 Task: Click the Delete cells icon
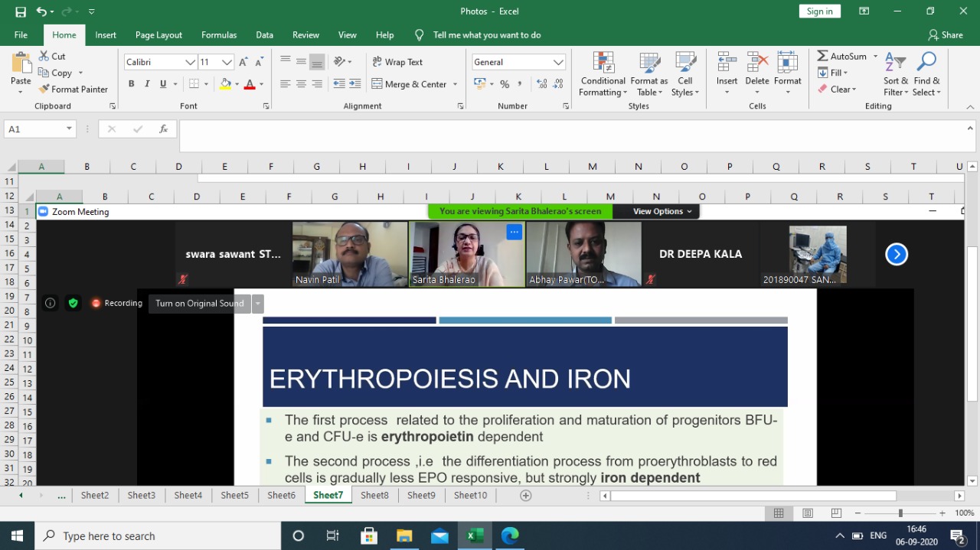pos(756,64)
